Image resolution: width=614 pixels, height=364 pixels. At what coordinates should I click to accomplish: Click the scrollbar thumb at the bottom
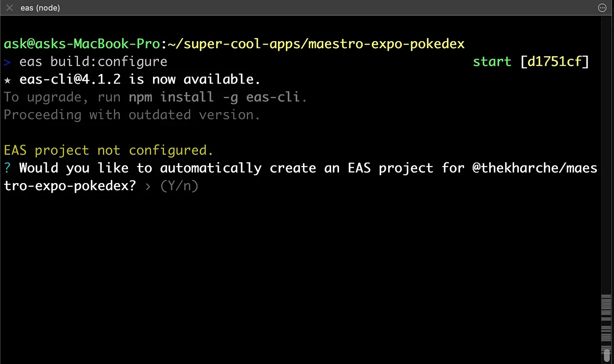coord(607,356)
